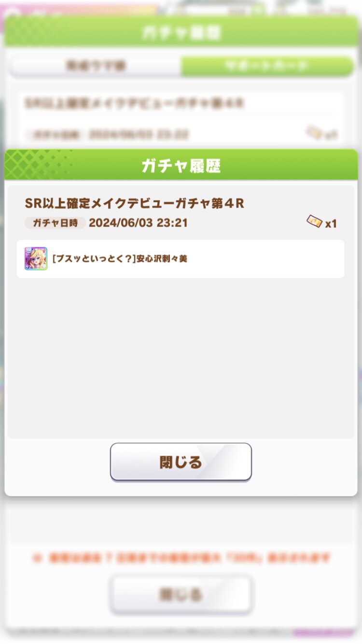Select the green サポートカード tab
This screenshot has width=362, height=644.
267,66
